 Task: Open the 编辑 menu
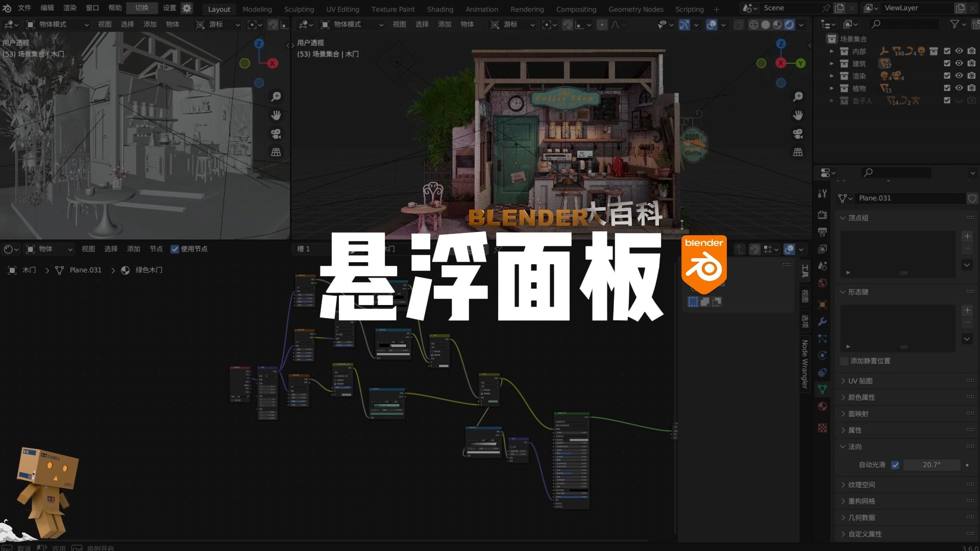coord(47,8)
